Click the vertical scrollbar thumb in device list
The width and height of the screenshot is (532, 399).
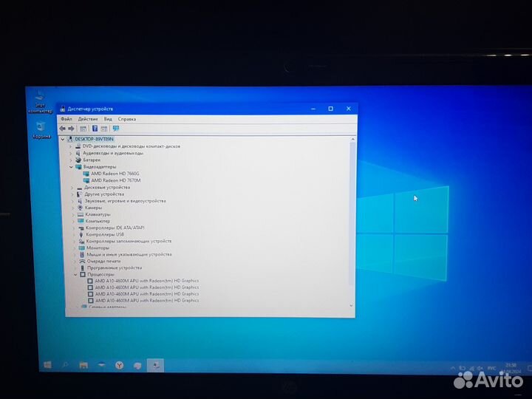coord(352,214)
